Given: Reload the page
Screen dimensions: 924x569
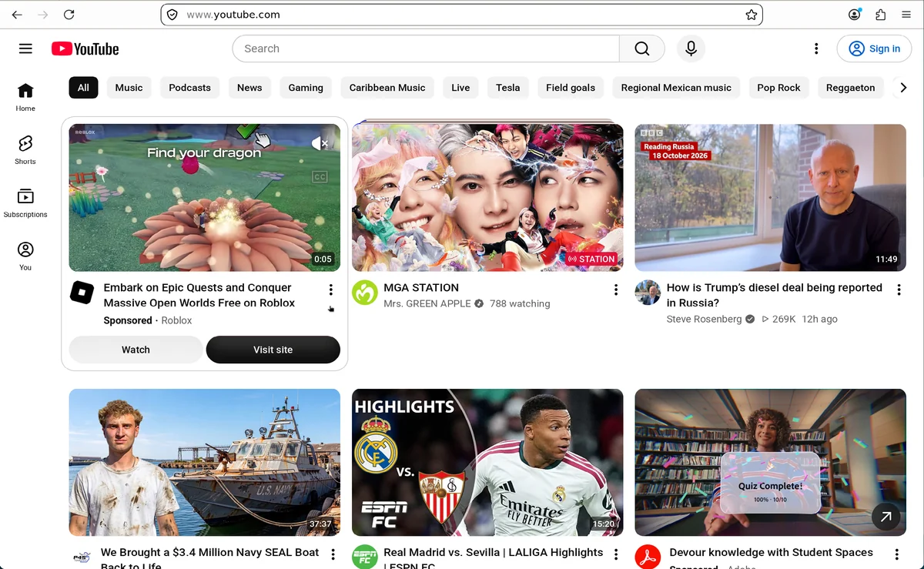Looking at the screenshot, I should 69,15.
